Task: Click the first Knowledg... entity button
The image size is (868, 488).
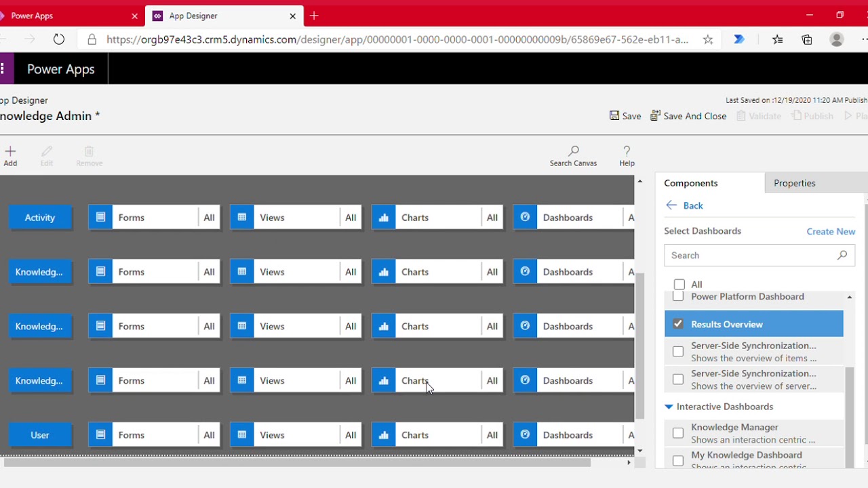Action: click(x=40, y=272)
